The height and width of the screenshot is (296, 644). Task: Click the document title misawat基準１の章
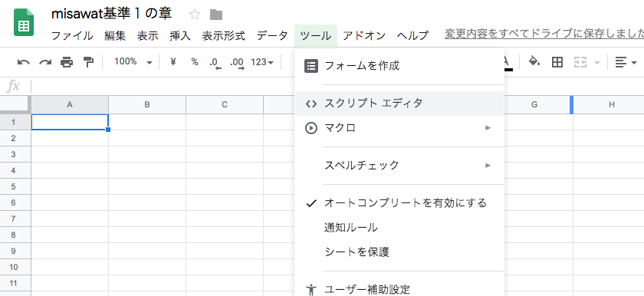112,14
